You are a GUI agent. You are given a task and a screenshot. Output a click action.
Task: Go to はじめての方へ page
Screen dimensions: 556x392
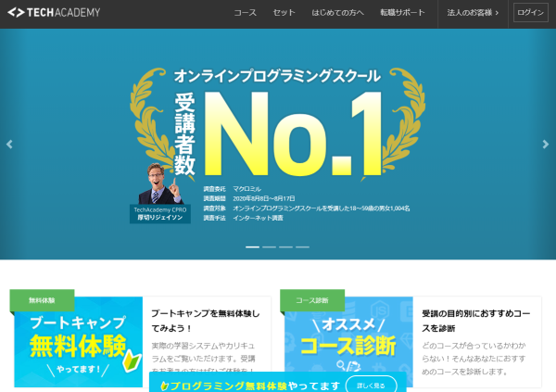pos(337,12)
